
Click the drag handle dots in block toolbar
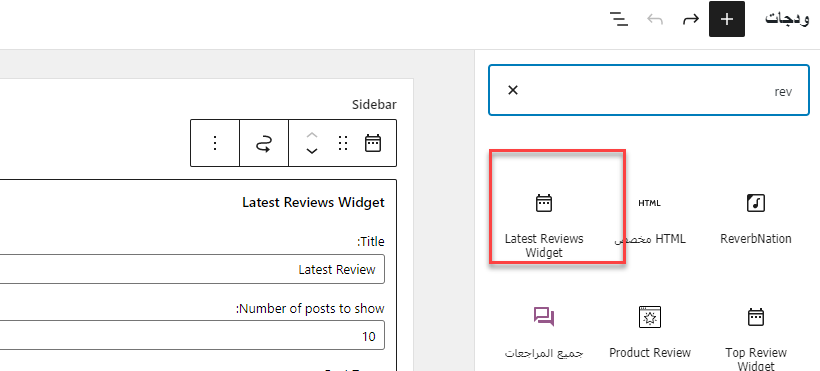tap(343, 143)
